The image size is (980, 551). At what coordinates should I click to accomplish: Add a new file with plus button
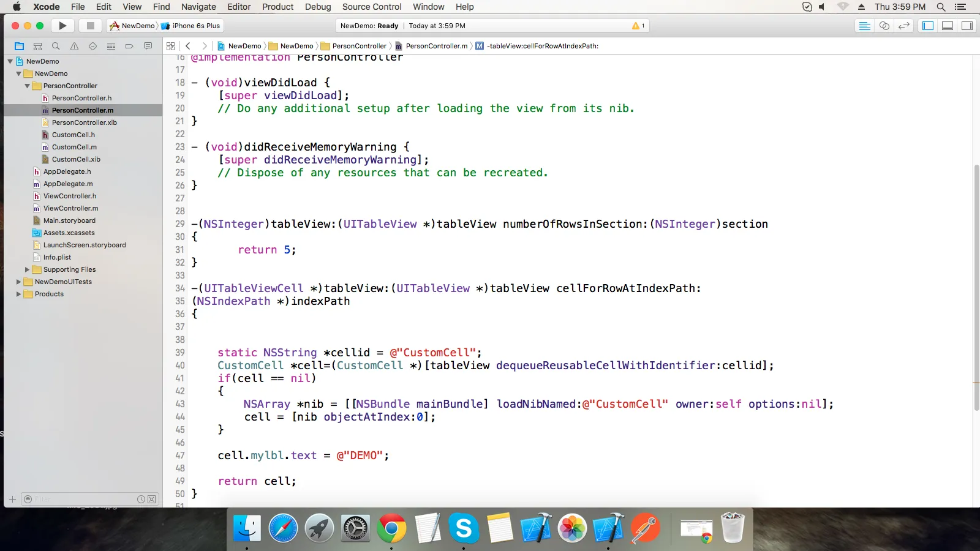12,499
